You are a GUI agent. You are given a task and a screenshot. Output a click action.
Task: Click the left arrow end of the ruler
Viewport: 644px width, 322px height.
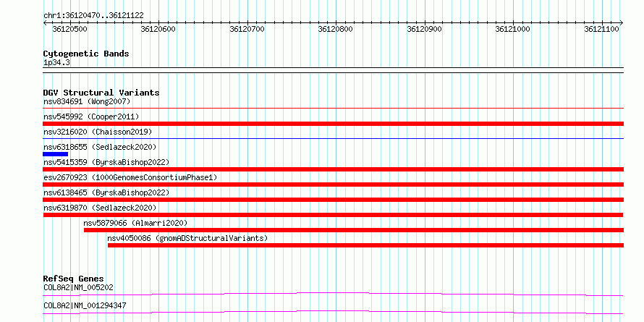coord(45,22)
